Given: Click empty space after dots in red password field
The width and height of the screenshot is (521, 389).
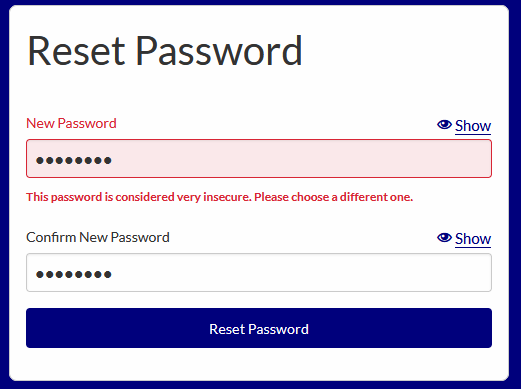Looking at the screenshot, I should [x=300, y=159].
